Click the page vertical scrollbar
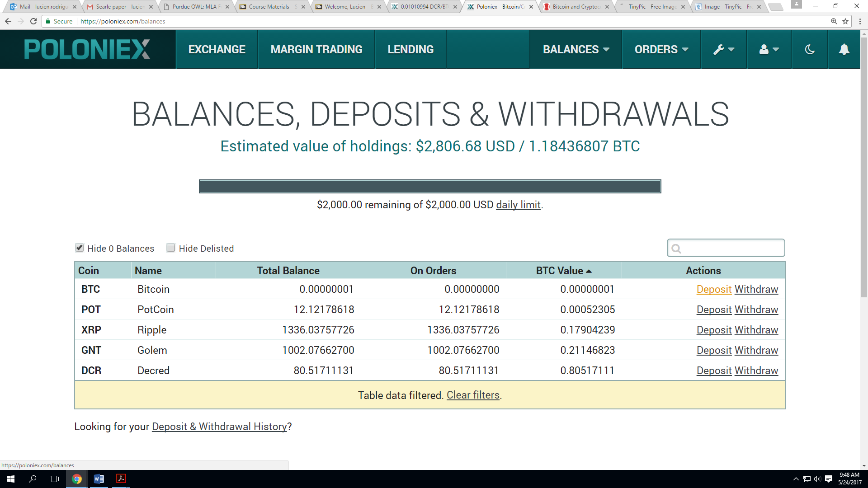 point(864,167)
